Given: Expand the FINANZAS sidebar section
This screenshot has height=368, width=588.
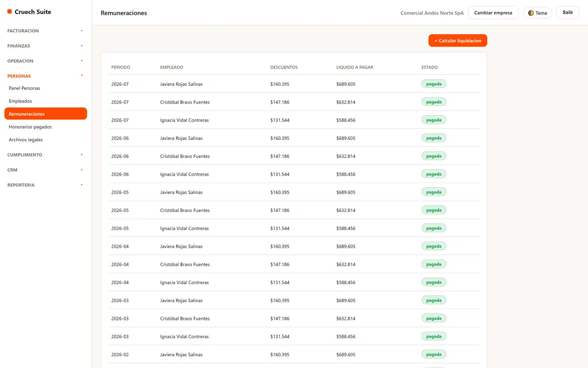Looking at the screenshot, I should 46,46.
